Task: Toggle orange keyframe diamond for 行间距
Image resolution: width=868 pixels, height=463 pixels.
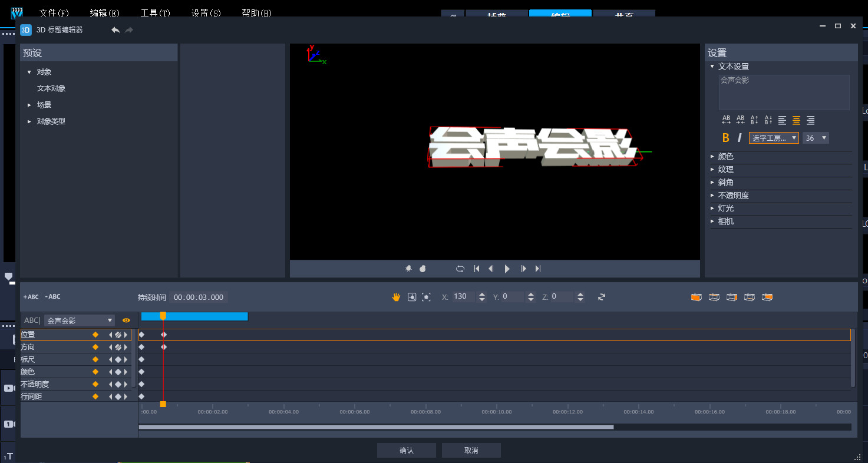Action: coord(95,396)
